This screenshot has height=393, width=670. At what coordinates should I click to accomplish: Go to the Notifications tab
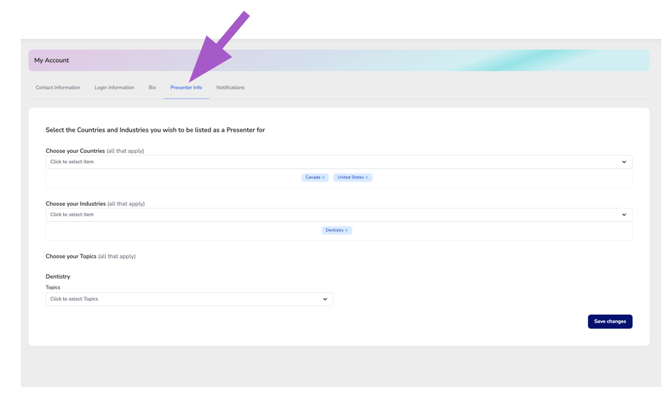coord(230,88)
